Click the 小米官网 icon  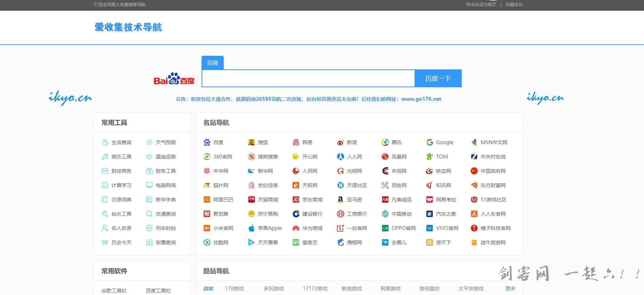(207, 228)
